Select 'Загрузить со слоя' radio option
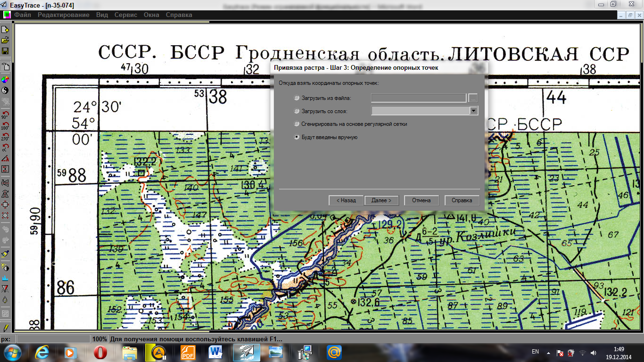 (x=297, y=111)
